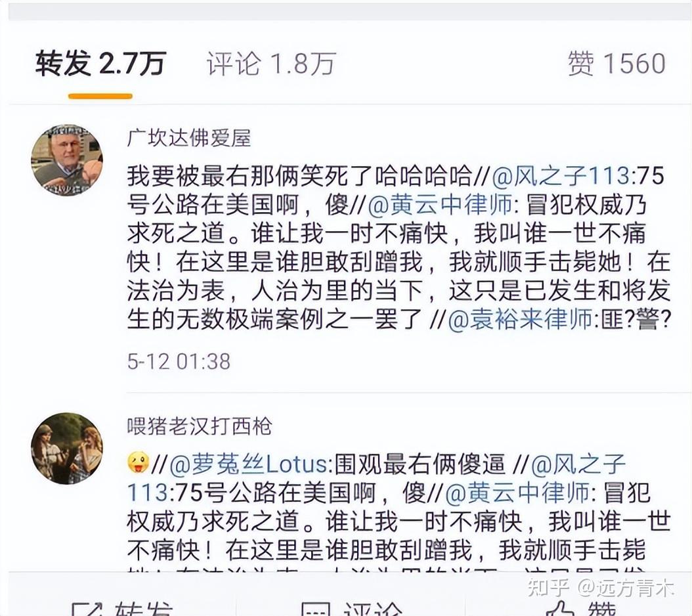
Task: Open the @萝菟丝Lotus mention link
Action: [x=248, y=464]
